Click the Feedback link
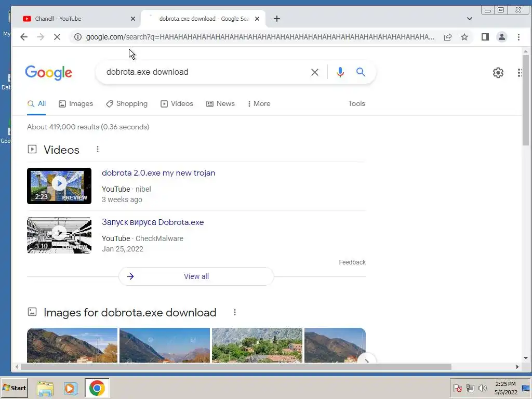Image resolution: width=532 pixels, height=399 pixels. (x=352, y=262)
